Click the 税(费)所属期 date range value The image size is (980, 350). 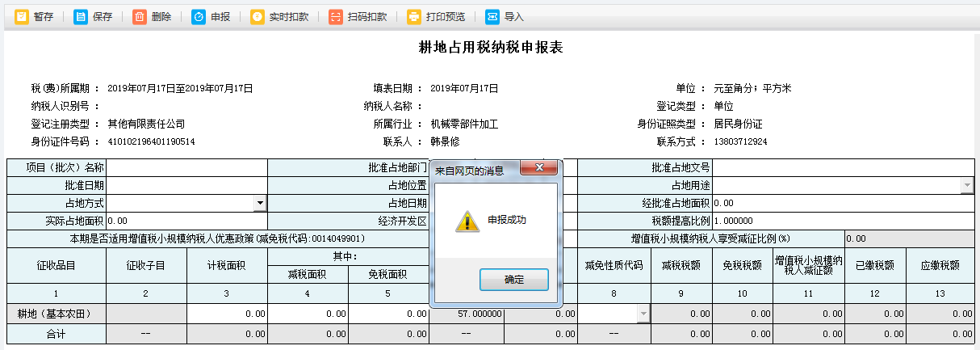click(x=180, y=88)
